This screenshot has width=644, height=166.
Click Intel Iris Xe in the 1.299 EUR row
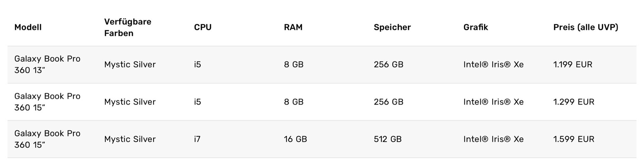[493, 102]
